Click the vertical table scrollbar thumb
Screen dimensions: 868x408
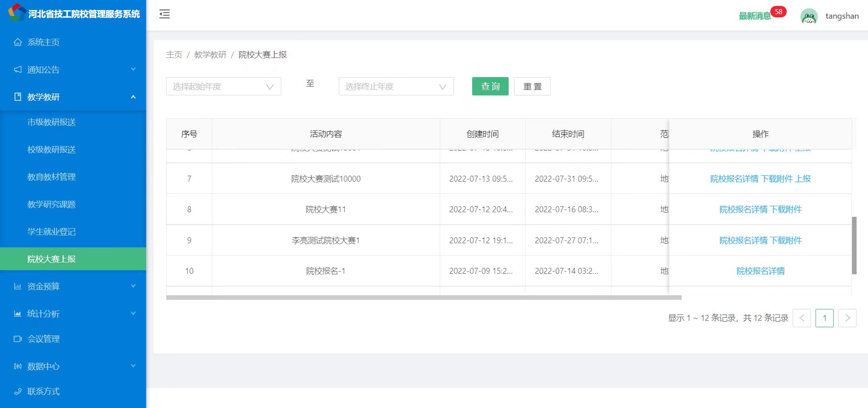(854, 246)
